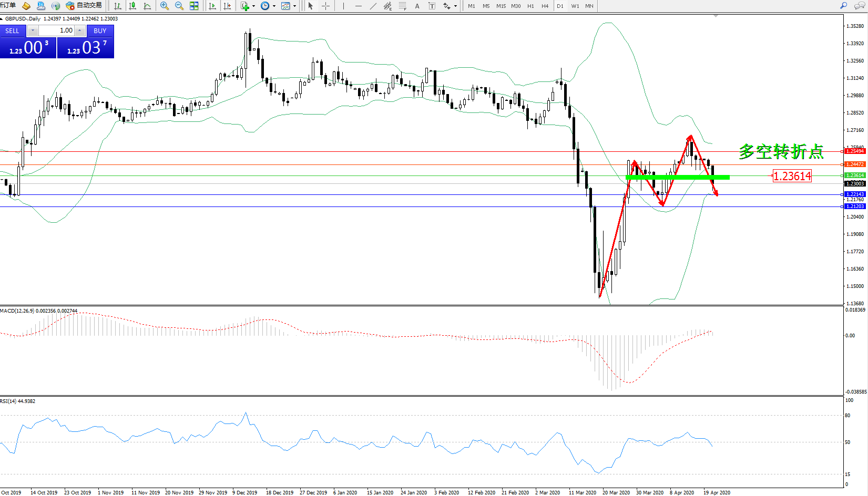Open the chart templates dropdown
This screenshot has height=496, width=868.
(294, 6)
